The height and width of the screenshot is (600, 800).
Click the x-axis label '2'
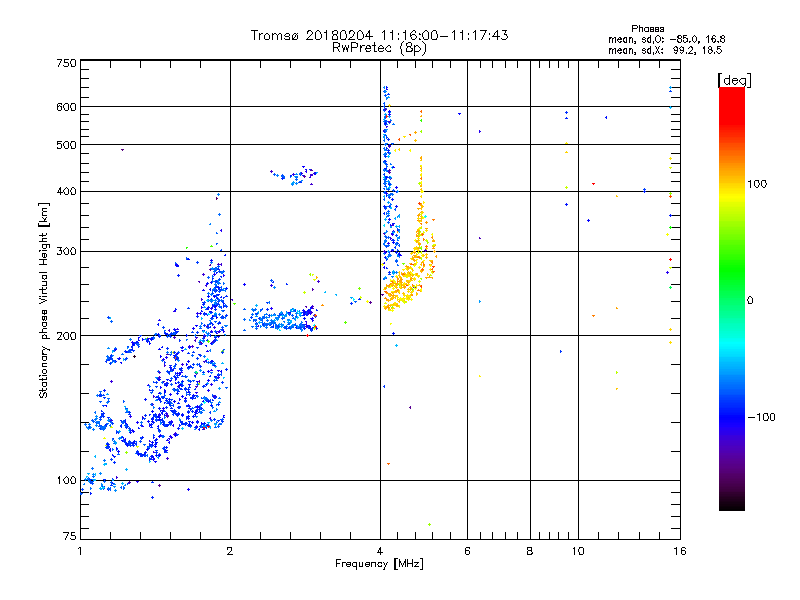click(230, 551)
